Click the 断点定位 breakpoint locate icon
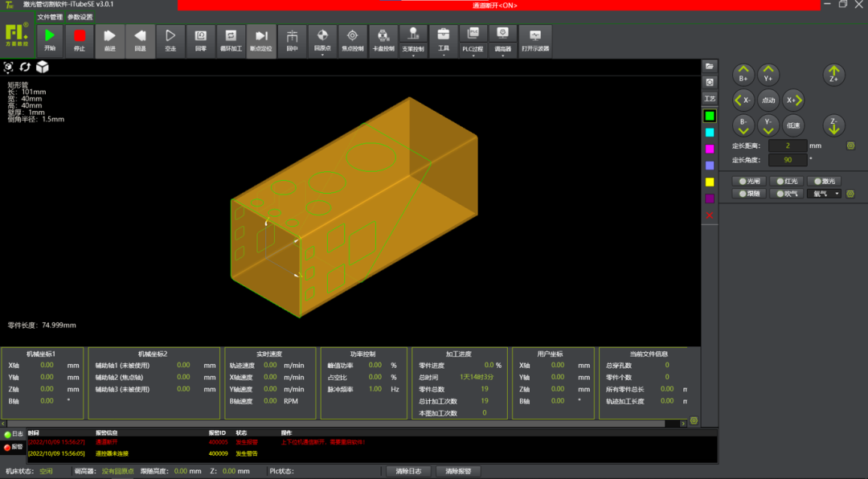 pyautogui.click(x=261, y=40)
